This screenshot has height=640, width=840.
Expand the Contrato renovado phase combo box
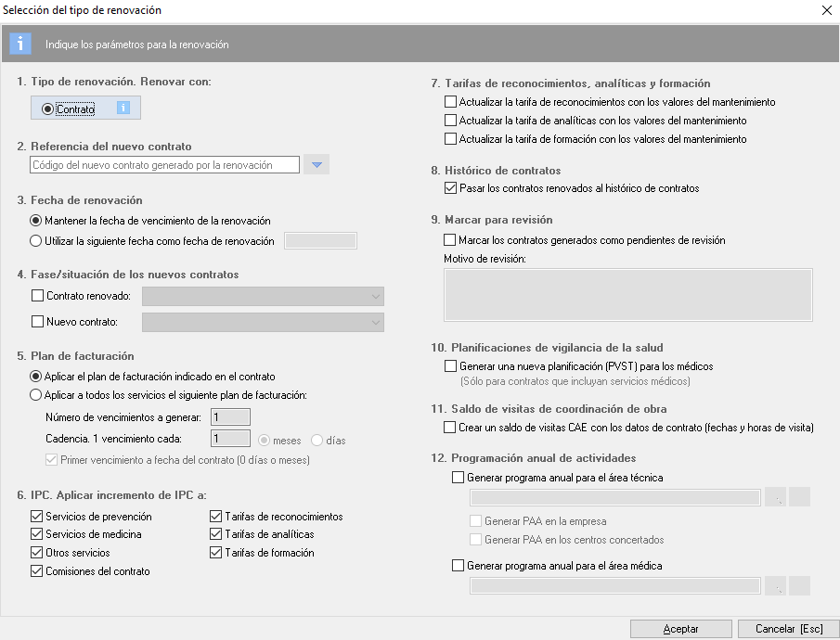[375, 297]
